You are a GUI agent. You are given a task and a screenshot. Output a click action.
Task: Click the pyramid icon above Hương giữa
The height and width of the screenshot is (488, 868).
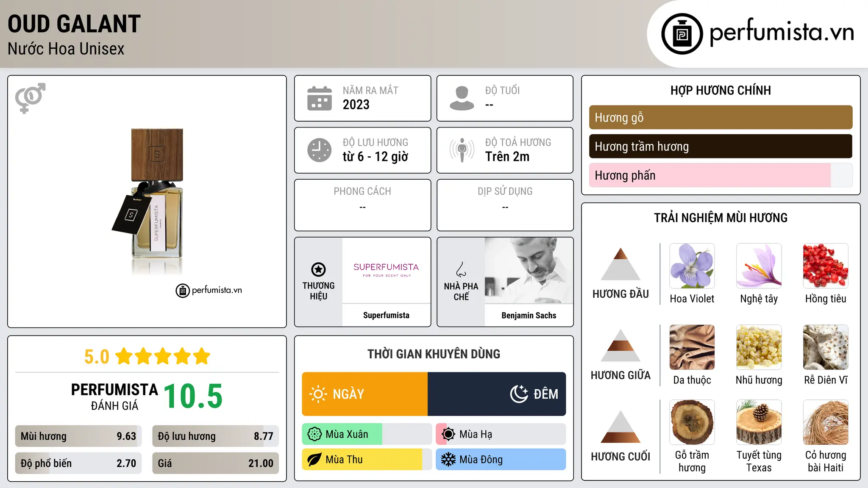620,345
